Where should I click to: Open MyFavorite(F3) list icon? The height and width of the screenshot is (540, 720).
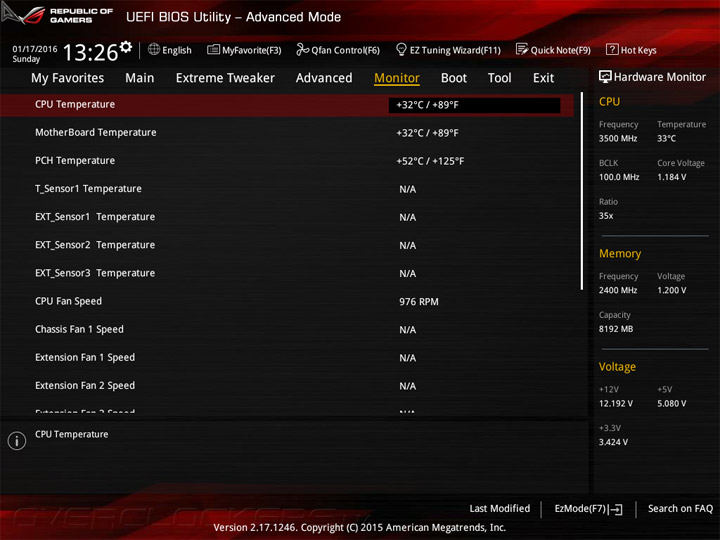(x=213, y=50)
